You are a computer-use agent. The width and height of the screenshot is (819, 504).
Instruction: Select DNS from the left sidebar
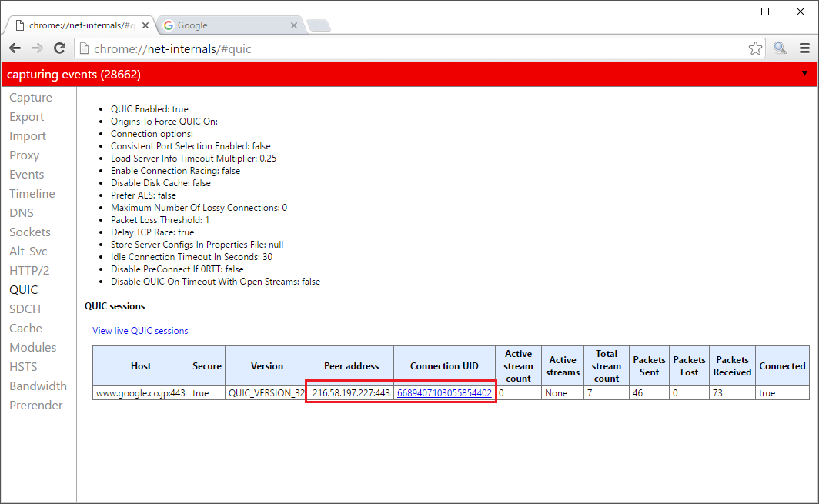[22, 213]
